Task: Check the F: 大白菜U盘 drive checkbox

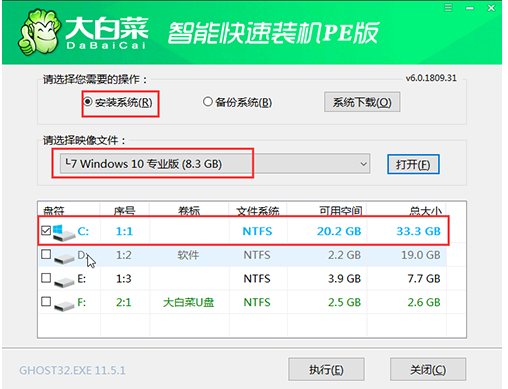Action: click(46, 302)
